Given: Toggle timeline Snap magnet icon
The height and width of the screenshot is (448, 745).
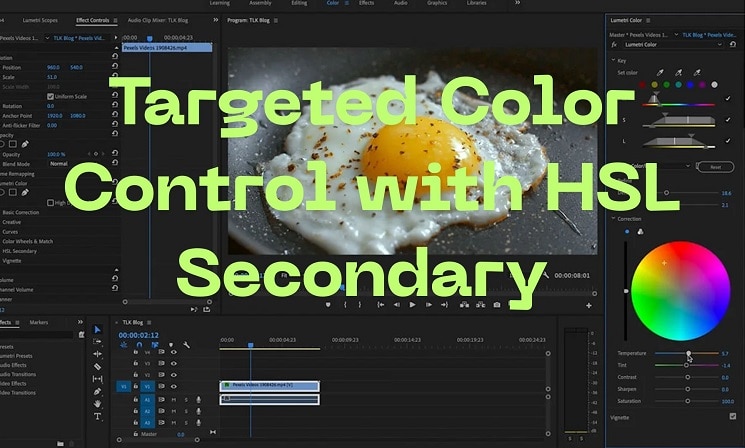Looking at the screenshot, I should click(139, 345).
